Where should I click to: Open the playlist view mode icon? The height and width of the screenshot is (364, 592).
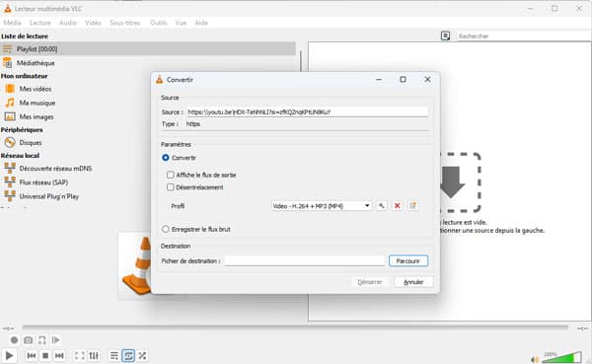click(x=446, y=36)
